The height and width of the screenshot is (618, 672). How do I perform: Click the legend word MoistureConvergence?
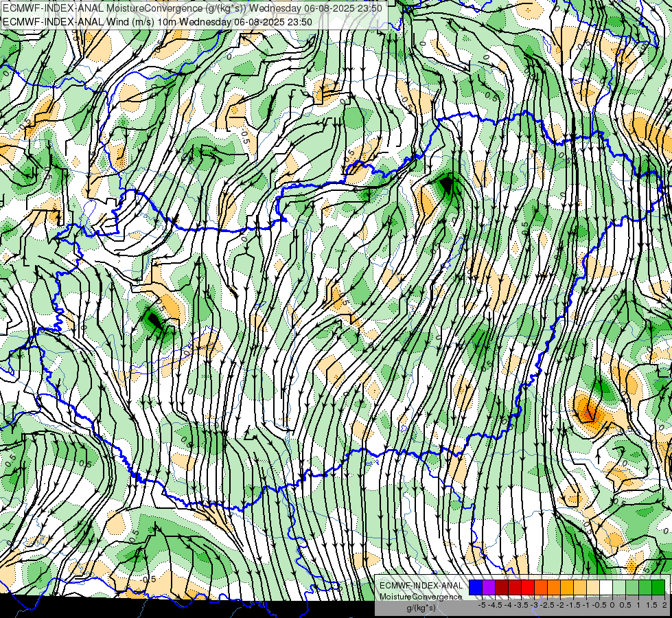pos(421,597)
